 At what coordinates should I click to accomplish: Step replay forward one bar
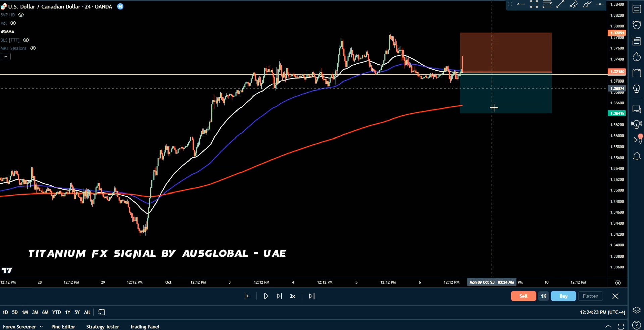[279, 296]
